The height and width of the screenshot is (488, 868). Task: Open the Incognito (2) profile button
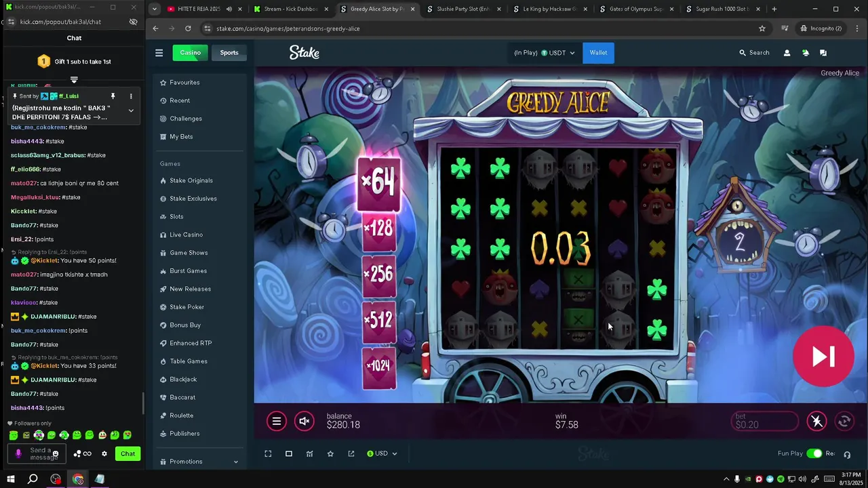click(821, 28)
